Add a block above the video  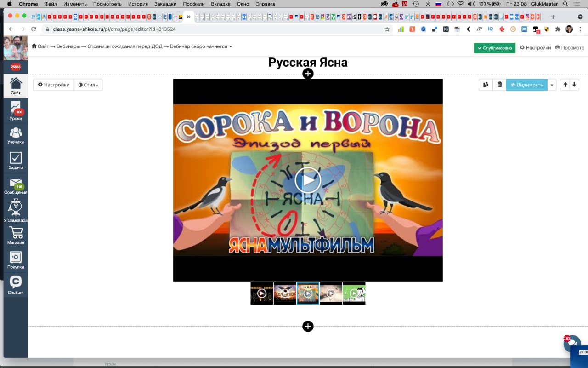308,74
